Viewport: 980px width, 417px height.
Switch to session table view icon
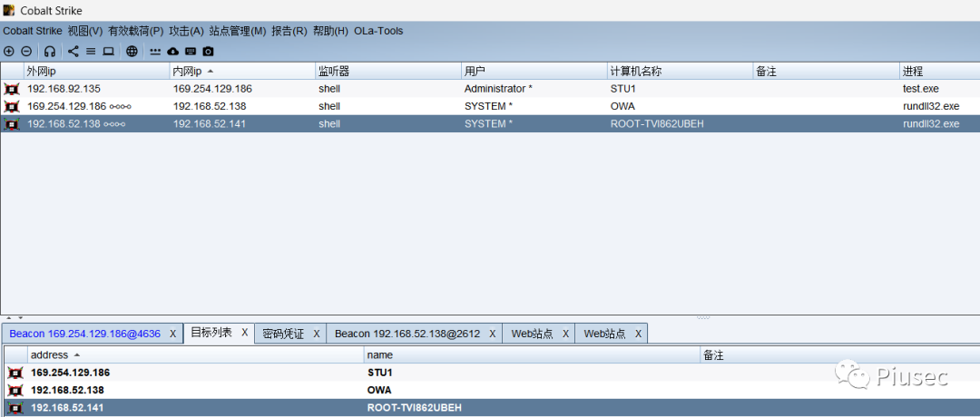pos(91,51)
